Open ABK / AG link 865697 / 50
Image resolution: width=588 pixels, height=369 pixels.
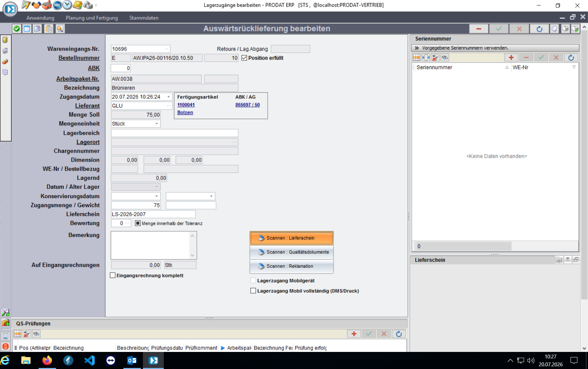tap(248, 105)
